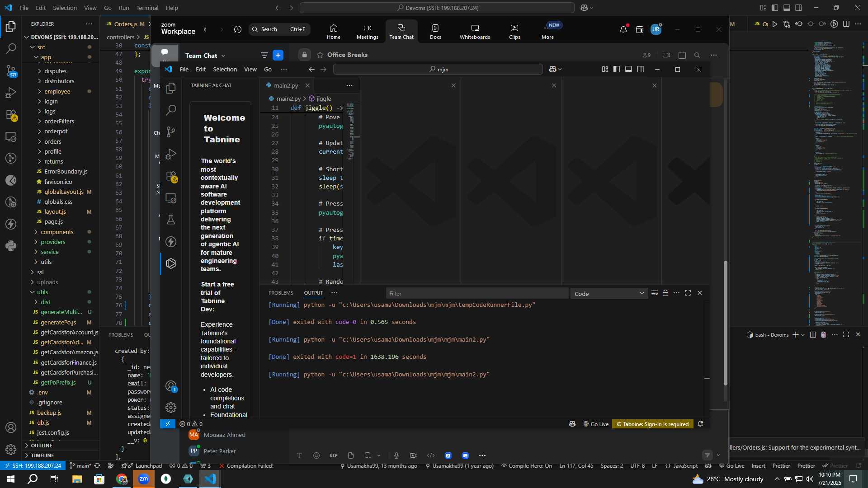
Task: Click mjm command center search box
Action: point(438,69)
